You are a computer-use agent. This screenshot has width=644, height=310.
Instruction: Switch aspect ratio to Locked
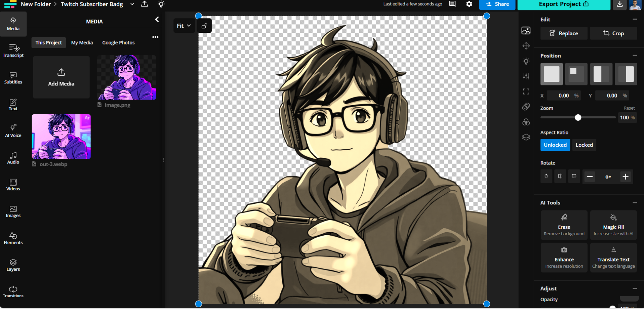(584, 145)
